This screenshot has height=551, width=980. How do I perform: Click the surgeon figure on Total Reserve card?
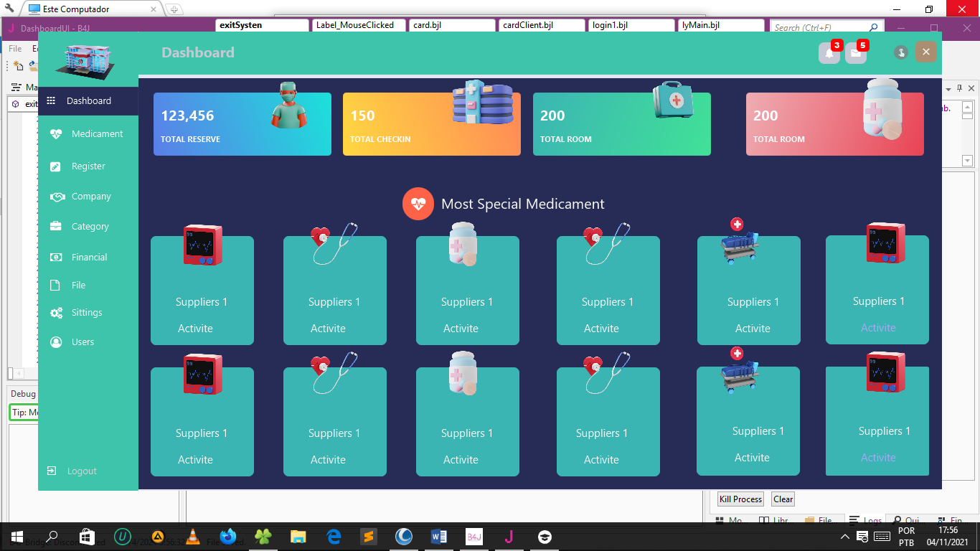288,105
